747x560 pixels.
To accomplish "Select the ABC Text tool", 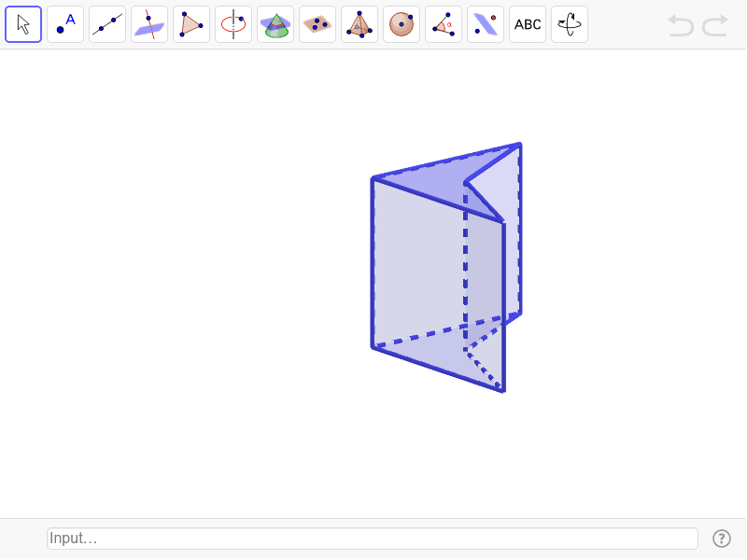I will pos(528,23).
